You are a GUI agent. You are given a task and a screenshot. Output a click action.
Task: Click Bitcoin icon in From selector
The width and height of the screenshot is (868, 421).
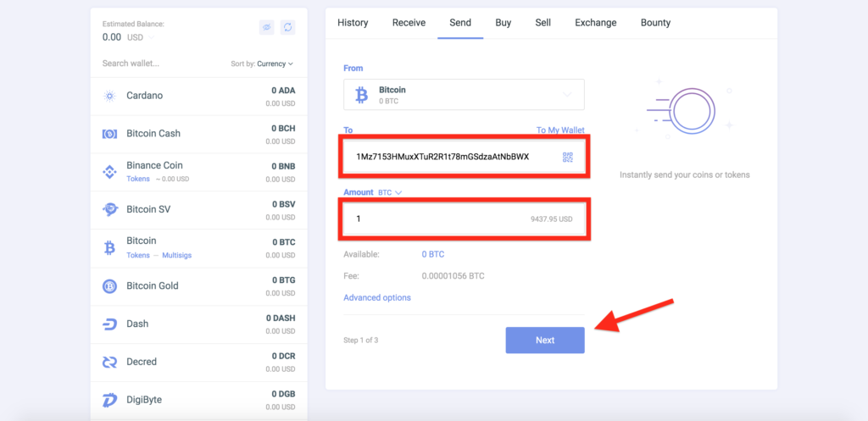(361, 95)
